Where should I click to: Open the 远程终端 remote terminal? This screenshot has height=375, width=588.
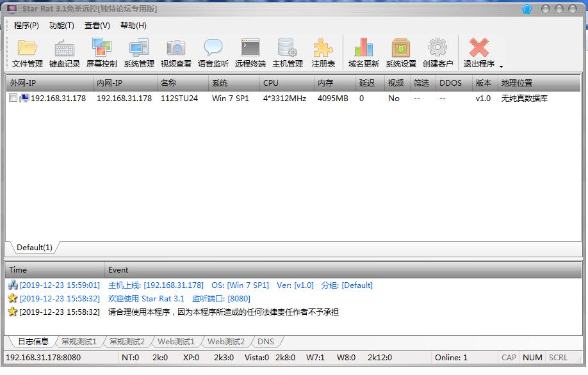[x=250, y=53]
